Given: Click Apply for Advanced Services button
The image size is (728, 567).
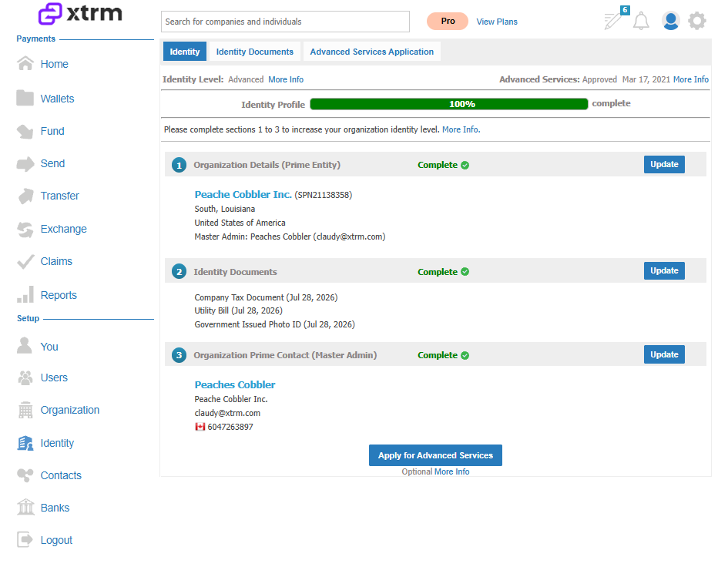Looking at the screenshot, I should coord(435,455).
